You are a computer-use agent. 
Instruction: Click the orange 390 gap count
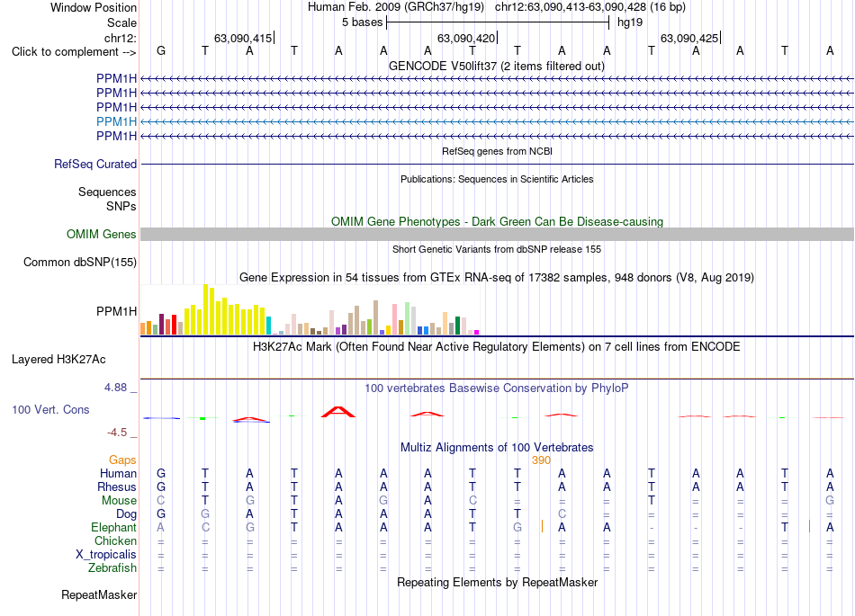coord(541,460)
